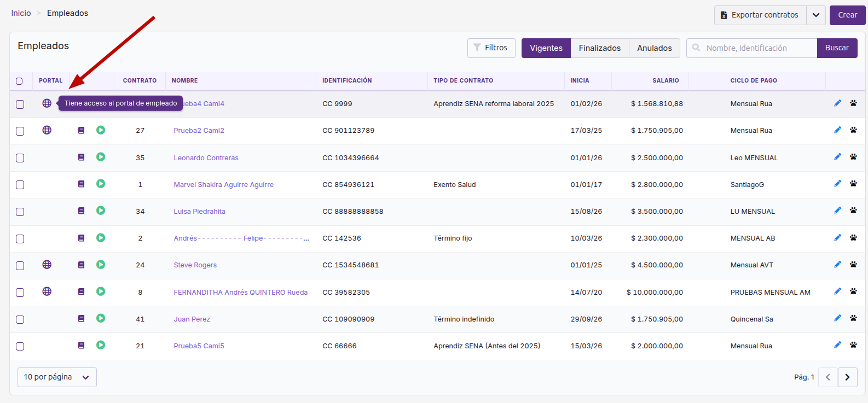Screen dimensions: 868x403
Task: Click the purple Crear button
Action: click(x=848, y=15)
